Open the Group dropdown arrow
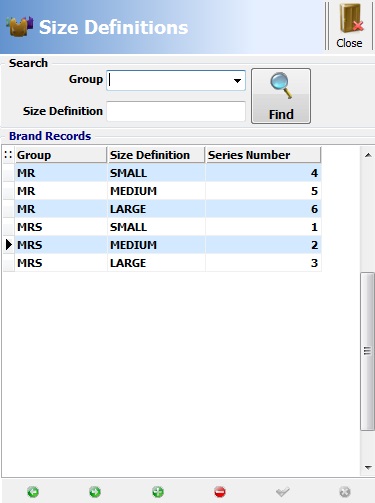This screenshot has width=375, height=503. [x=237, y=80]
